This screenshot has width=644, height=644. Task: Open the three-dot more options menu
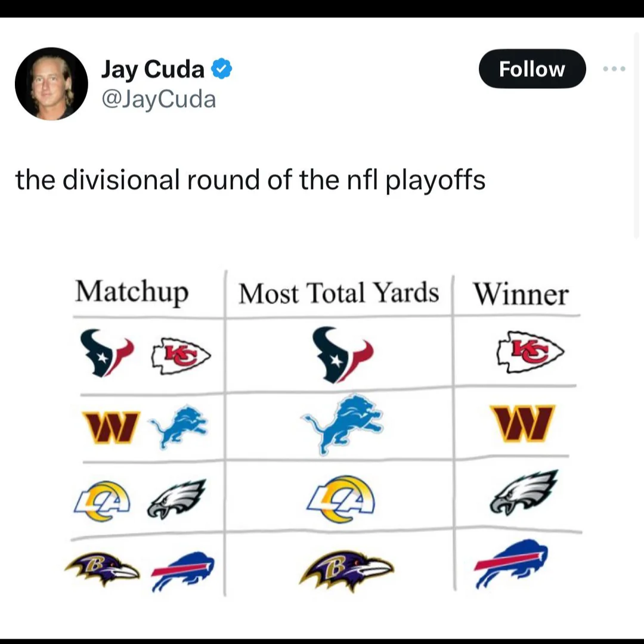pos(614,69)
